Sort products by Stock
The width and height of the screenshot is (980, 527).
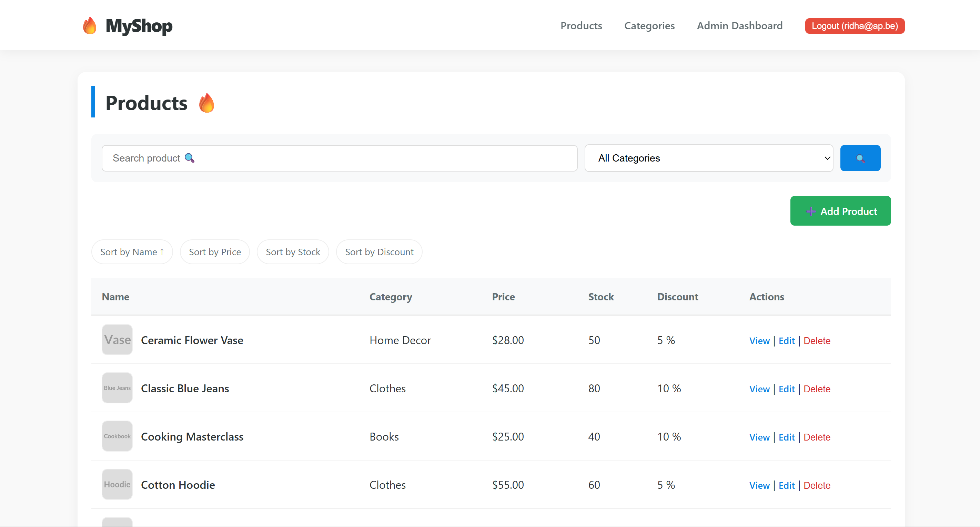pos(293,252)
